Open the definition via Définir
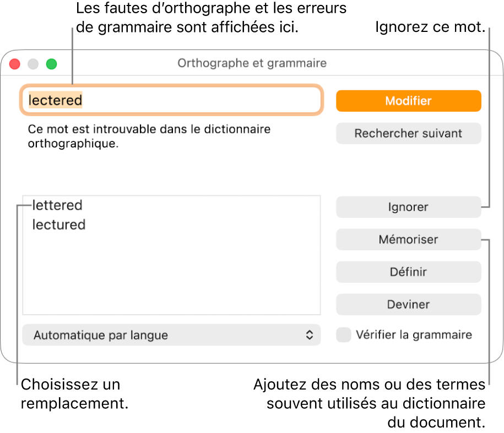This screenshot has height=433, width=504. point(408,272)
